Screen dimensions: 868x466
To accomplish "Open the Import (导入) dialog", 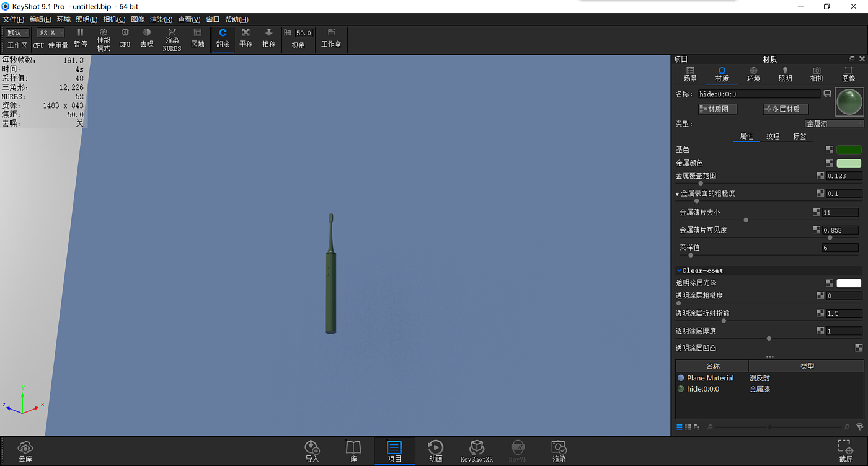I will (312, 451).
